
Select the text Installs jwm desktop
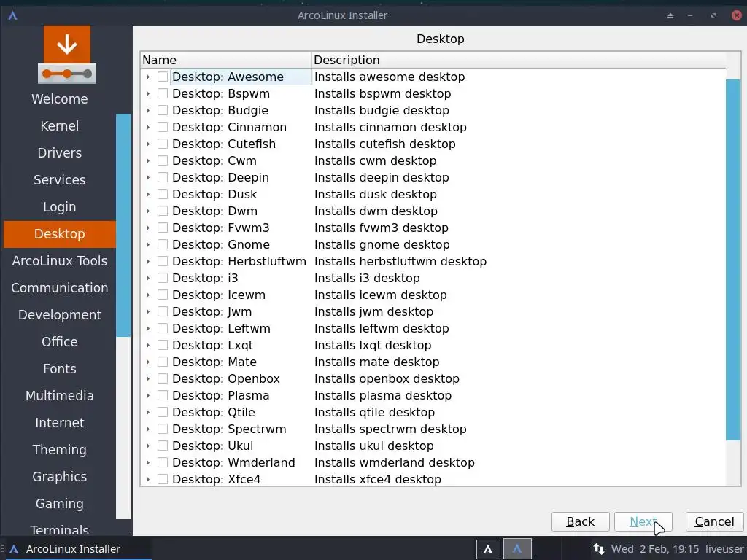point(373,311)
